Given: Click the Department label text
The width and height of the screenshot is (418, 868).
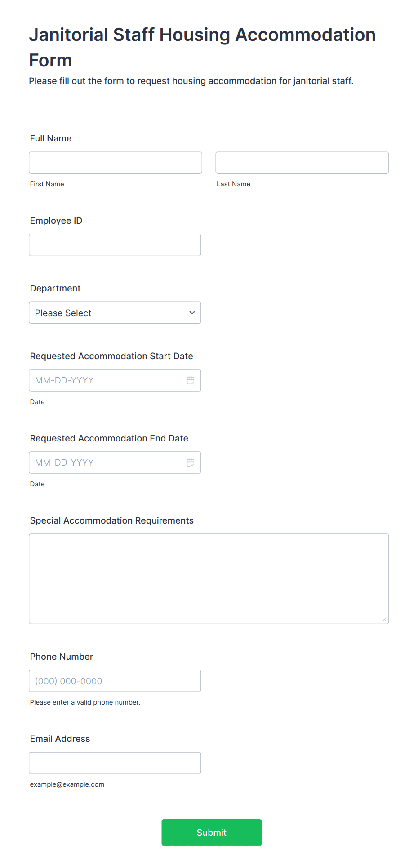Looking at the screenshot, I should tap(55, 288).
